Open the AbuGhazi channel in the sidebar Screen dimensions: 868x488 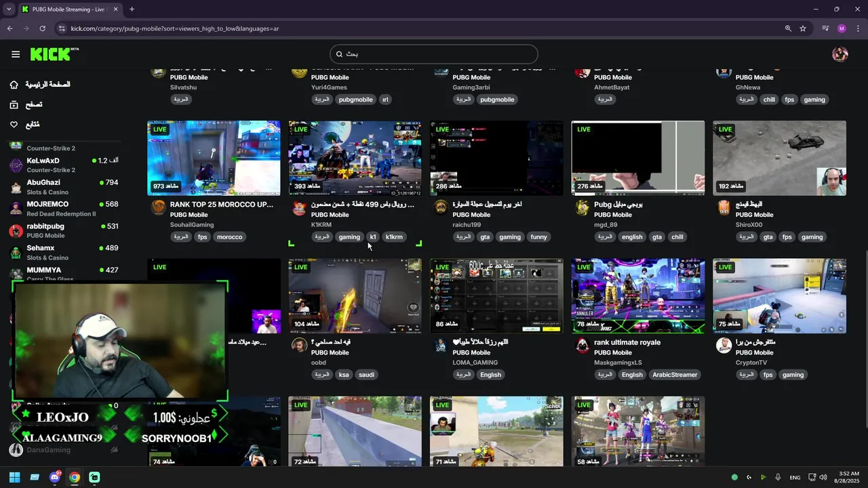(x=64, y=187)
